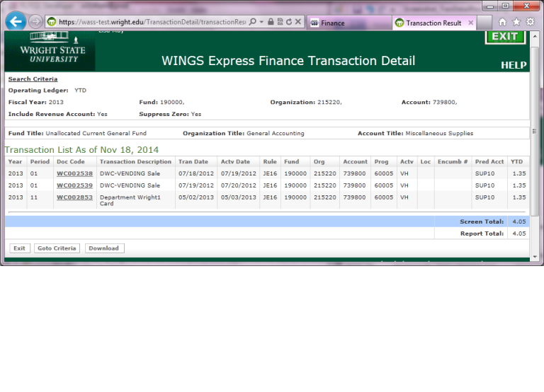Image resolution: width=544 pixels, height=392 pixels.
Task: Open browser tools gear icon
Action: 530,22
